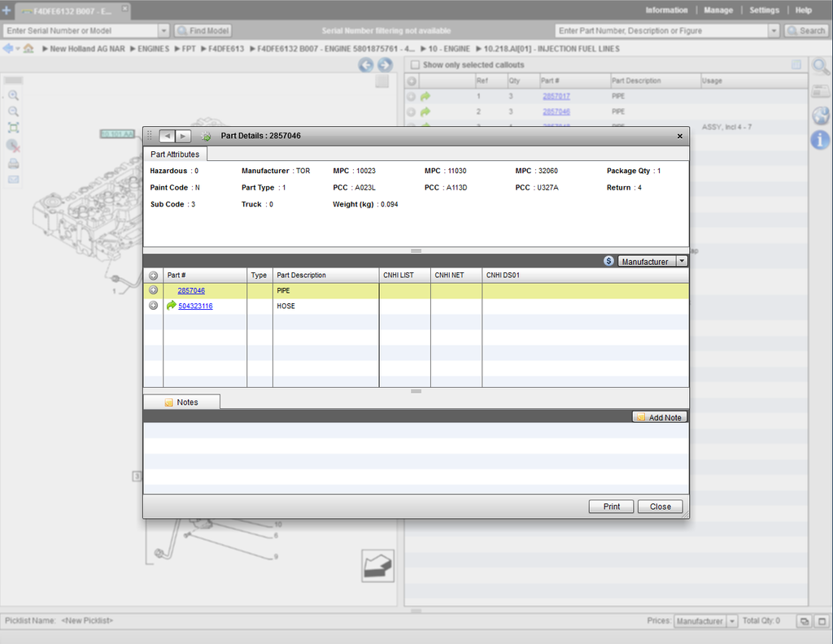This screenshot has width=833, height=644.
Task: Open the Prices Manufacturer dropdown in status bar
Action: (x=732, y=621)
